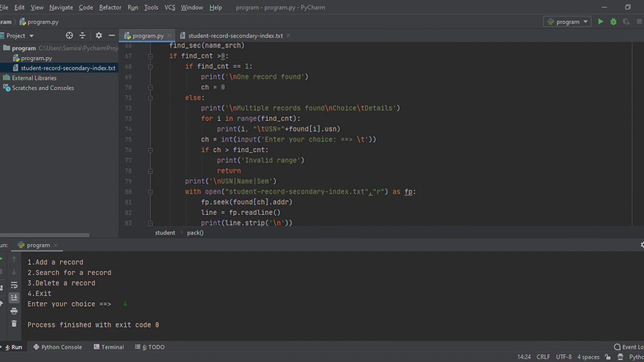Click the read-only lock icon in status bar
This screenshot has height=362, width=644.
pos(608,357)
